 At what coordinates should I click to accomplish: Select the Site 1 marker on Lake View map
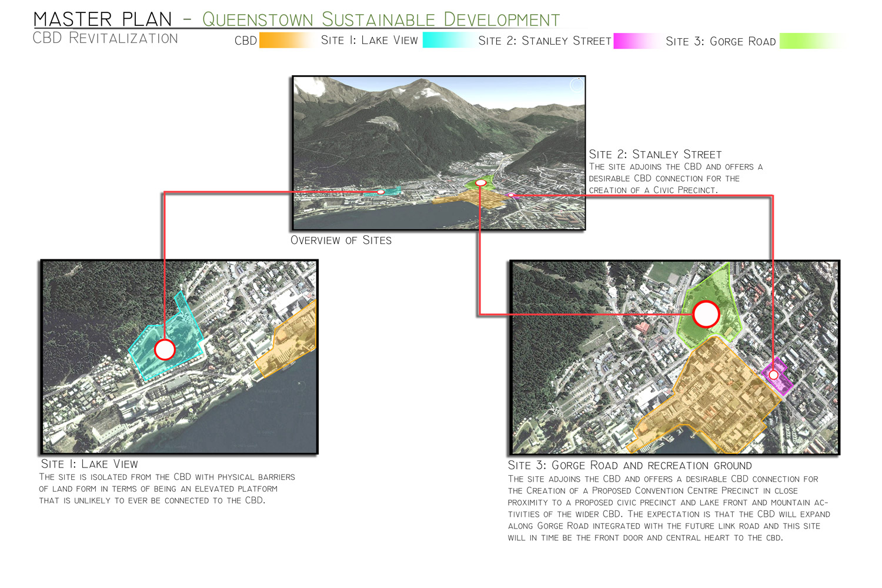(165, 350)
